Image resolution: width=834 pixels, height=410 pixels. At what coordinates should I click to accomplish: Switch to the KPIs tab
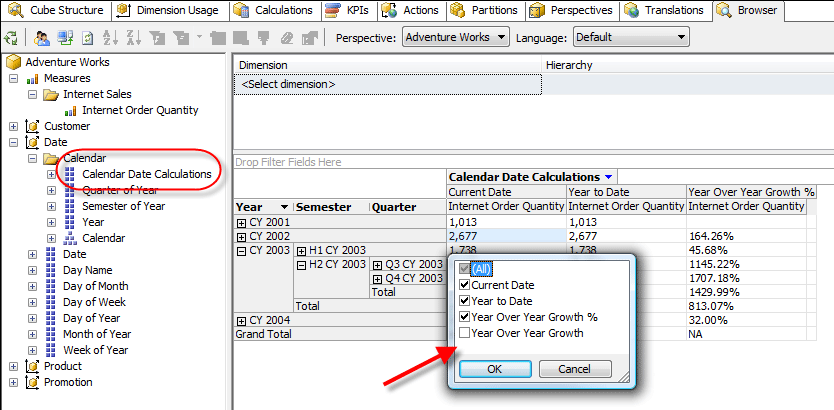(349, 10)
